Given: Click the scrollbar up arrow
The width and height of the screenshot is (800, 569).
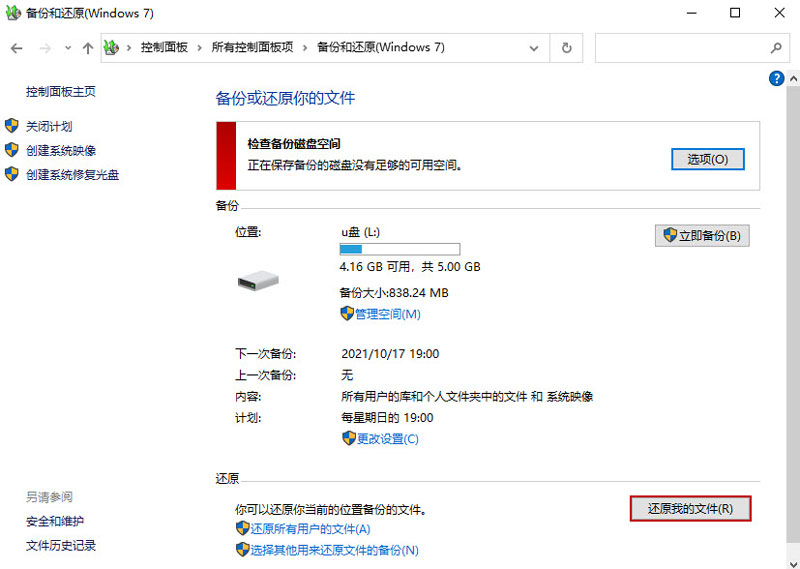Looking at the screenshot, I should pos(793,79).
